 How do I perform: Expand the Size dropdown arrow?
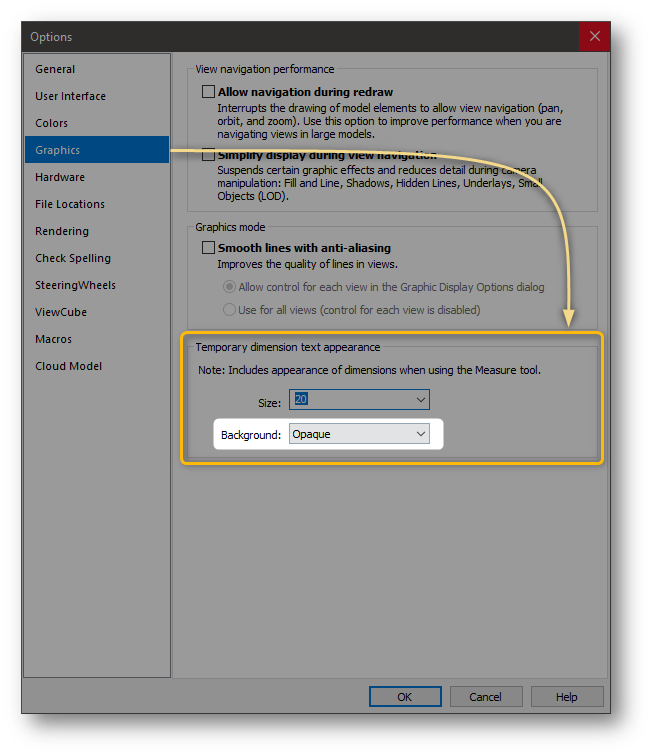421,400
